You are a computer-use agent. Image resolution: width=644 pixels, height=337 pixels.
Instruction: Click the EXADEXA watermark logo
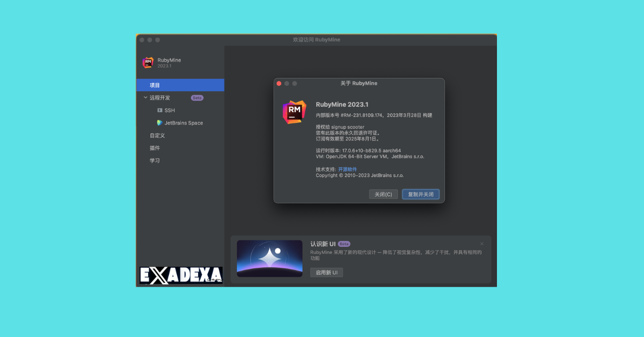click(181, 275)
